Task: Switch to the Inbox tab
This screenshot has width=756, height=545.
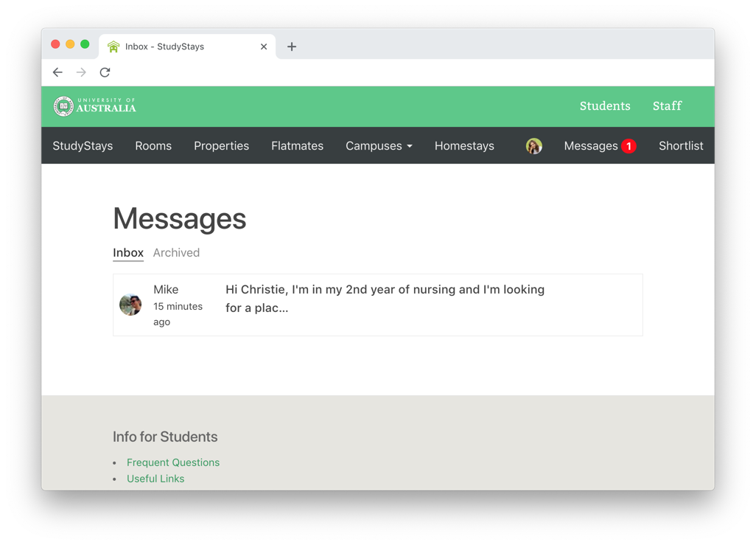Action: [x=128, y=252]
